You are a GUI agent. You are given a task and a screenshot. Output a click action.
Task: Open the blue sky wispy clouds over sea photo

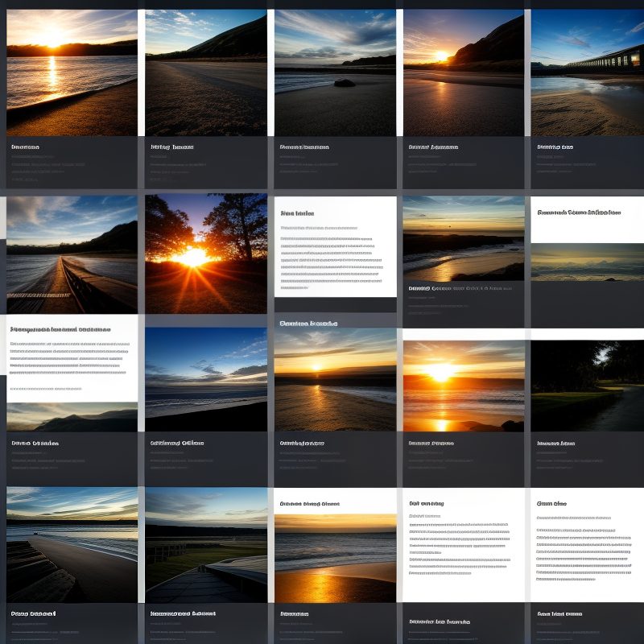coord(206,378)
